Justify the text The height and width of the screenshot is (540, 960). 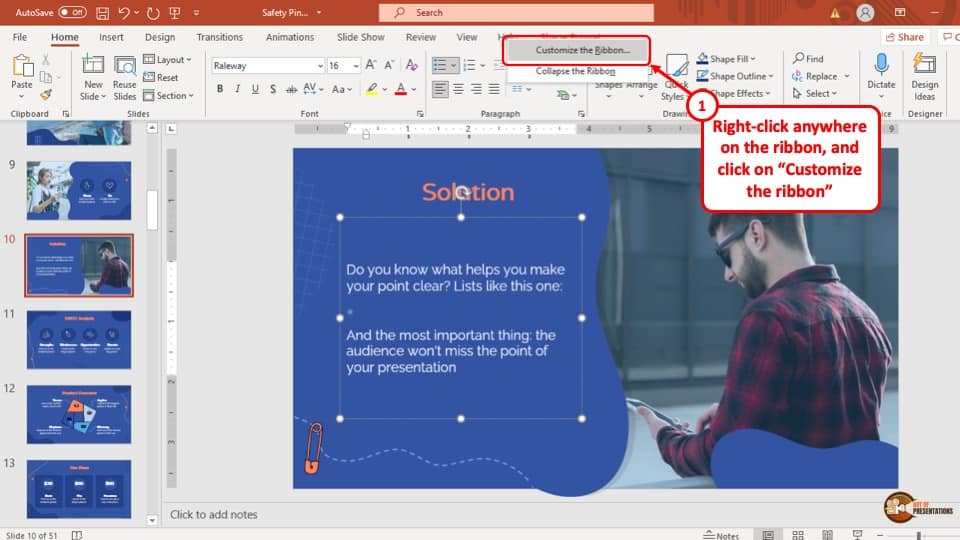[494, 89]
